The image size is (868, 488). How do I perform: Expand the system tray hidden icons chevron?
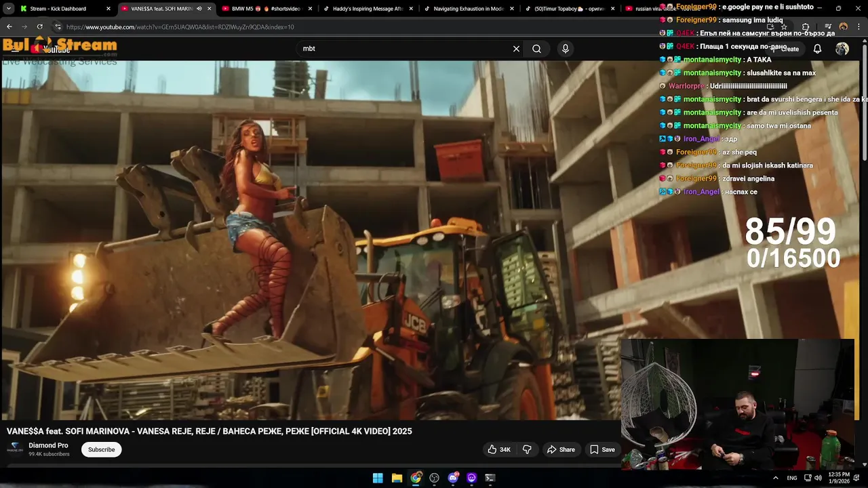coord(776,478)
